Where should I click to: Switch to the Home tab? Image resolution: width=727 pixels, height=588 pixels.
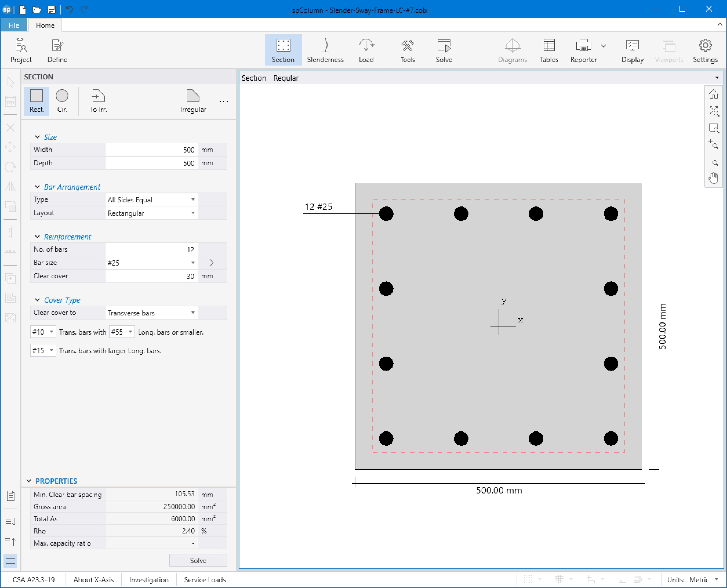(x=45, y=25)
